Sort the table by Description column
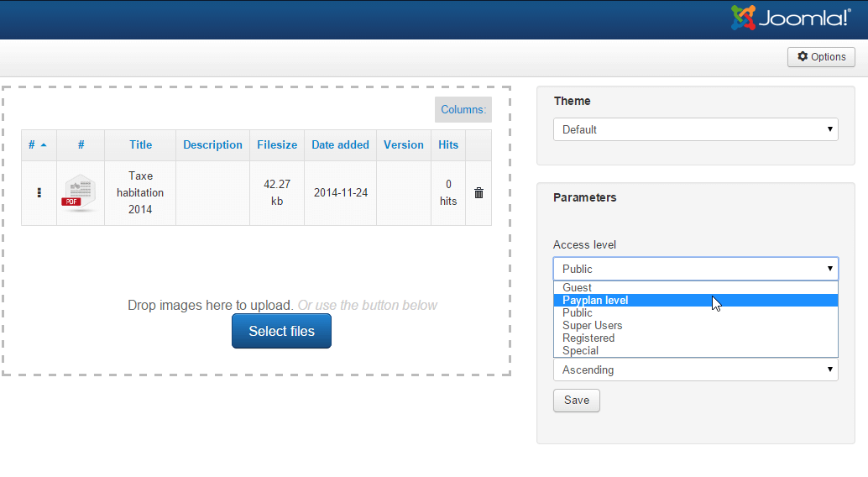 212,145
